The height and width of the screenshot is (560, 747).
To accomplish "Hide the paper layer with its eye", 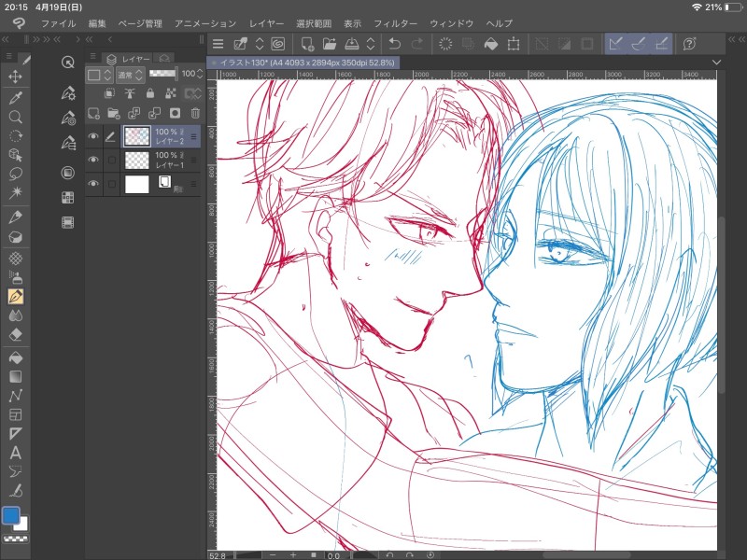I will click(x=93, y=183).
